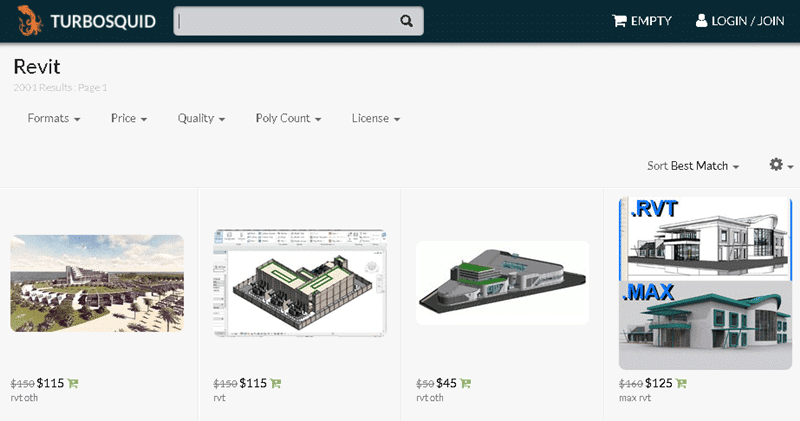Open the .RVT .MAX house thumbnail
800x421 pixels.
(x=705, y=282)
